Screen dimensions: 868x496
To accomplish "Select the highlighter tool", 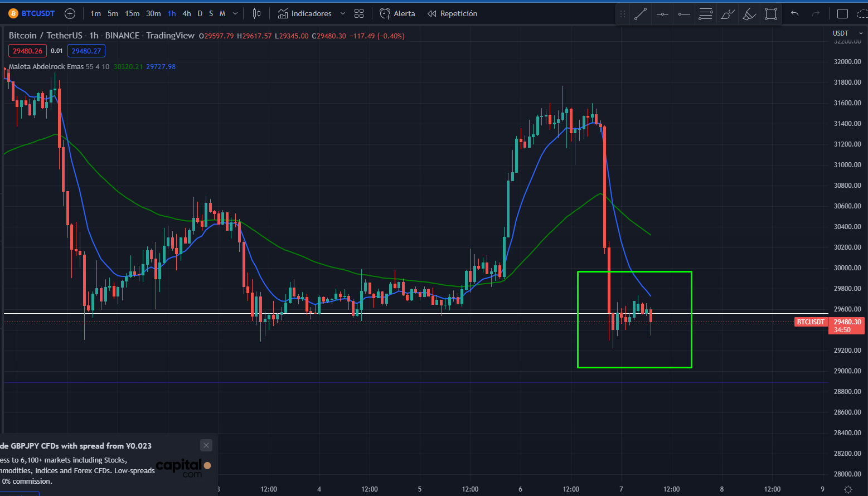I will coord(749,14).
